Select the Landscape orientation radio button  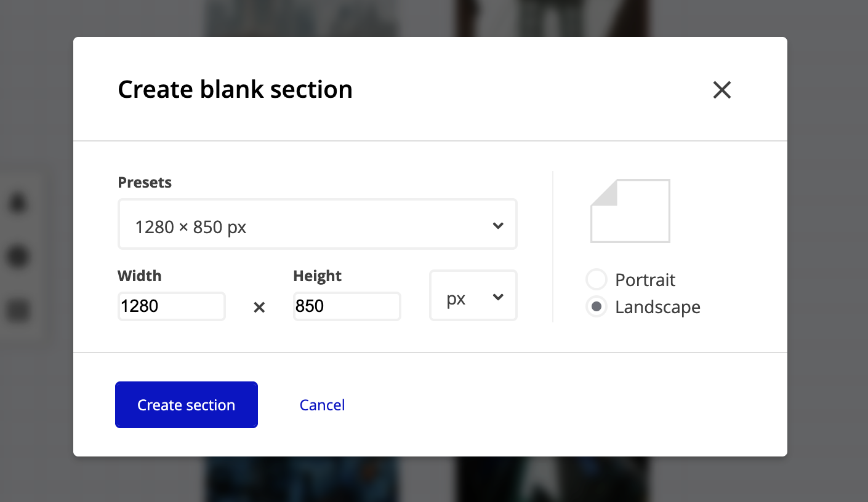coord(596,306)
